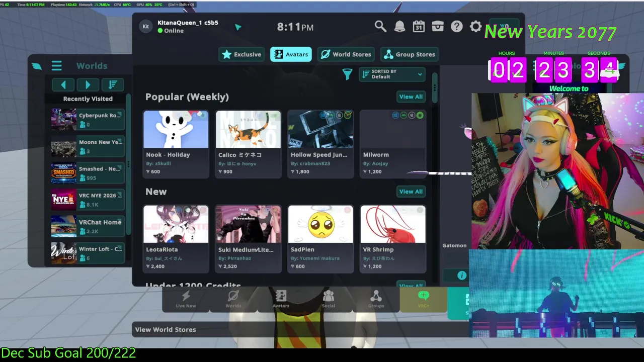Image resolution: width=644 pixels, height=362 pixels.
Task: Click the info icon below Gatomon
Action: 462,275
